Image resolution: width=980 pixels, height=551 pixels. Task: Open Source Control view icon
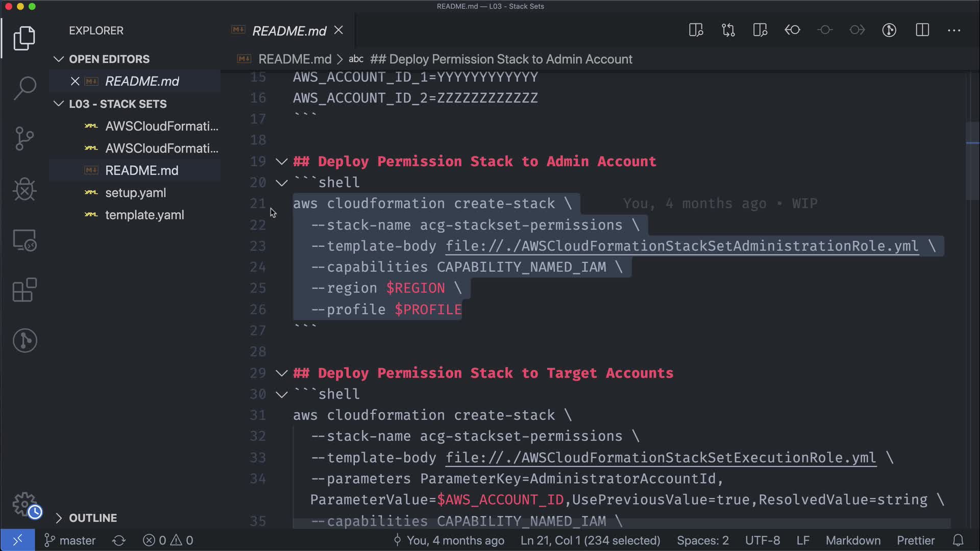coord(24,138)
